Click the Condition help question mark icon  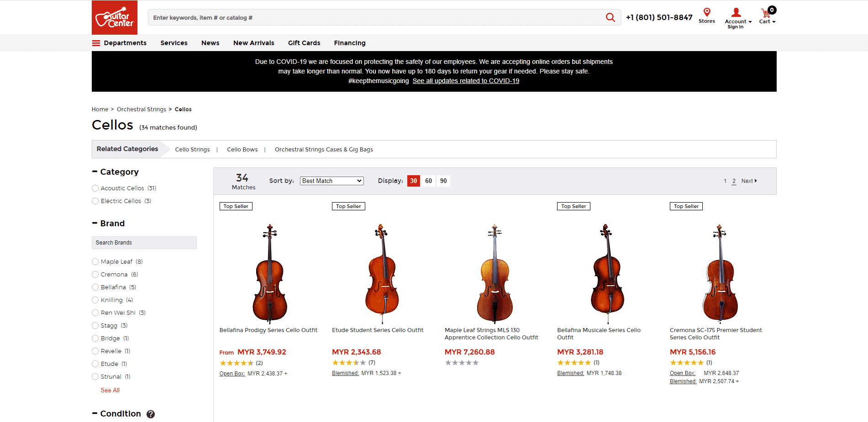click(151, 414)
